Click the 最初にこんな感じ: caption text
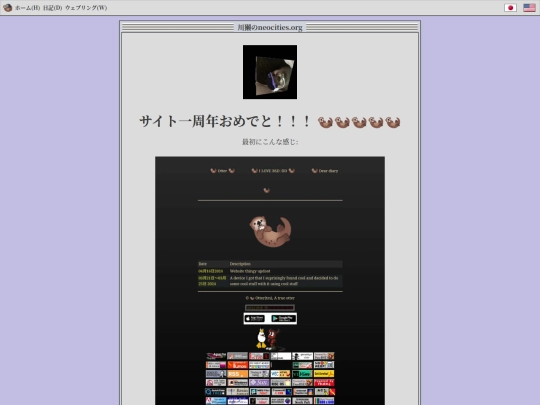The width and height of the screenshot is (540, 405). click(270, 142)
